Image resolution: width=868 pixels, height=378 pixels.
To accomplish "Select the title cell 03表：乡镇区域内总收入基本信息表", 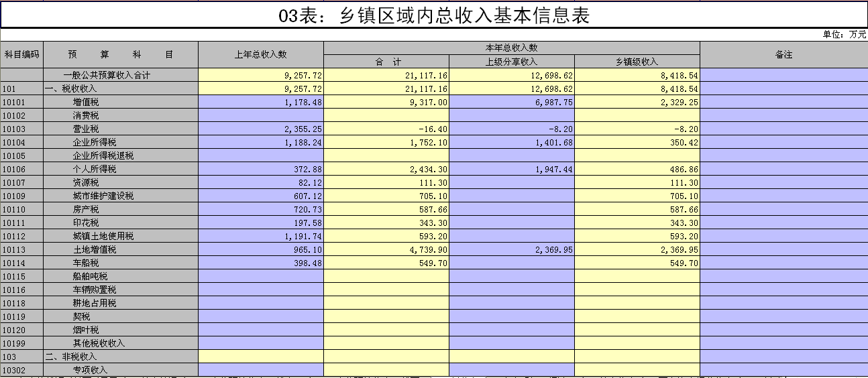I will 434,15.
